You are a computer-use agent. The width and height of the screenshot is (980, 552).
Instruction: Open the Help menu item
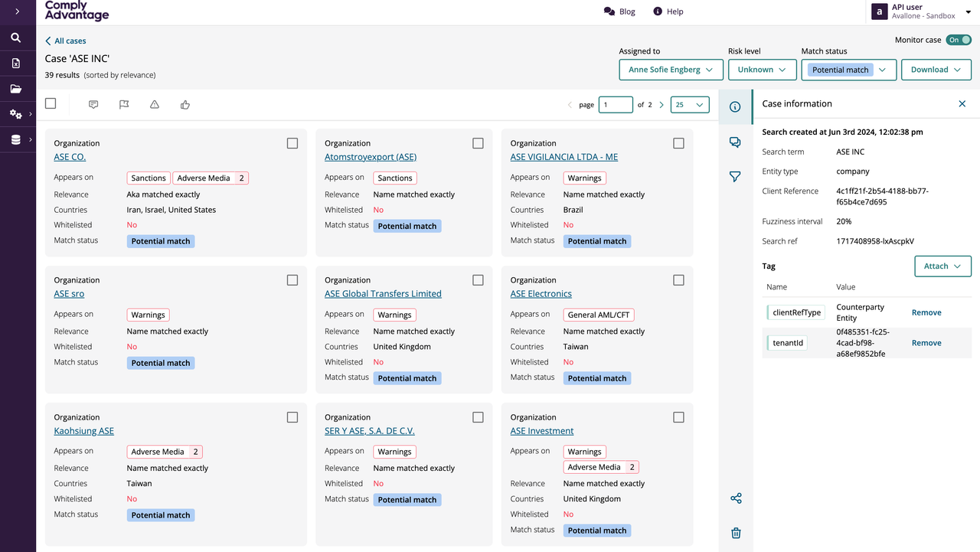point(668,11)
